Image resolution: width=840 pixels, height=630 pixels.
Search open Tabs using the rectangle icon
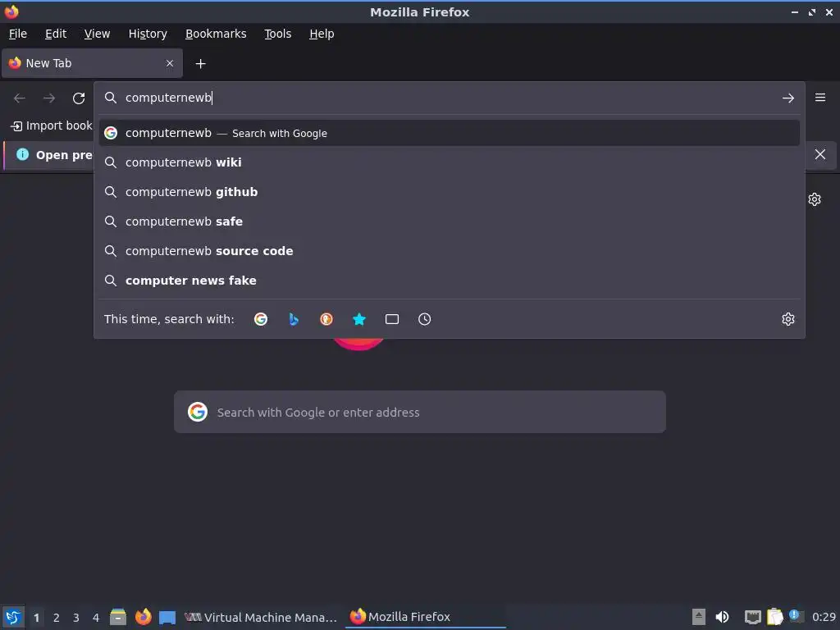coord(391,319)
